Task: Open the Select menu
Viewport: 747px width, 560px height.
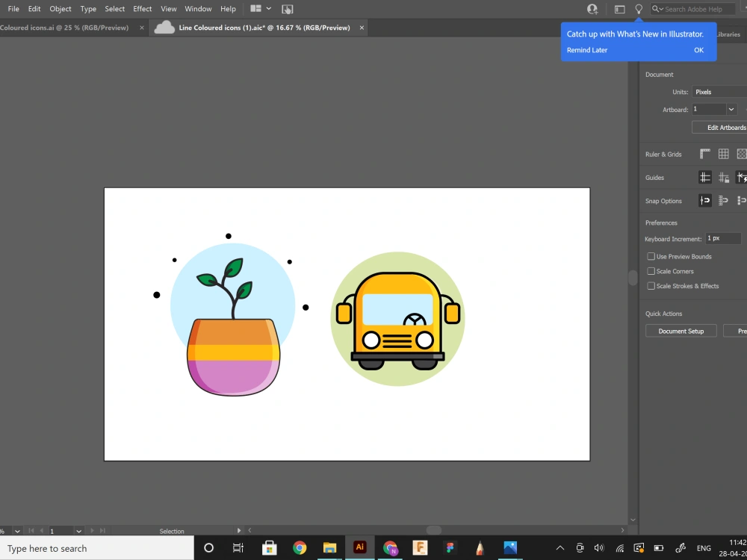Action: click(x=115, y=8)
